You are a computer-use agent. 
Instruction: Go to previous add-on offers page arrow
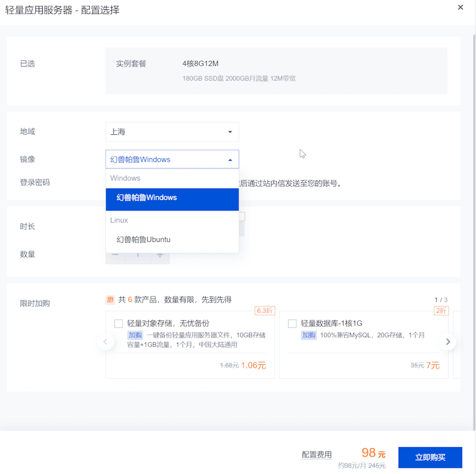click(x=106, y=342)
